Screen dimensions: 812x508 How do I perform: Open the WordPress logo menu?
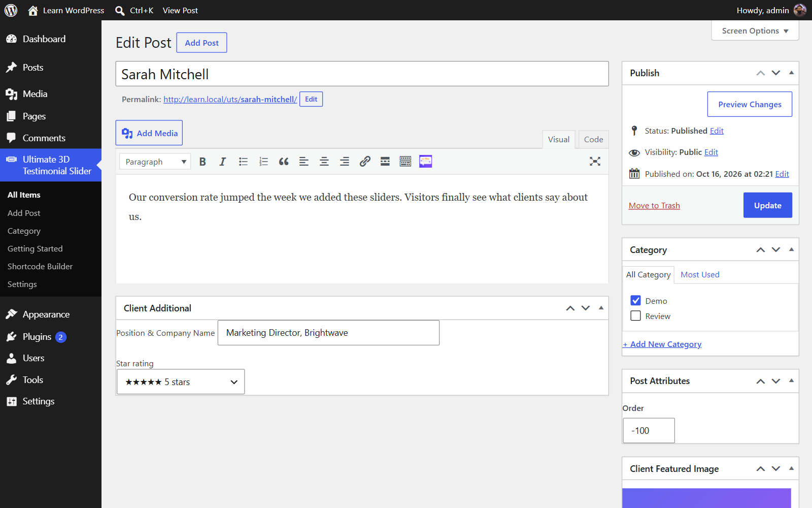[x=11, y=10]
